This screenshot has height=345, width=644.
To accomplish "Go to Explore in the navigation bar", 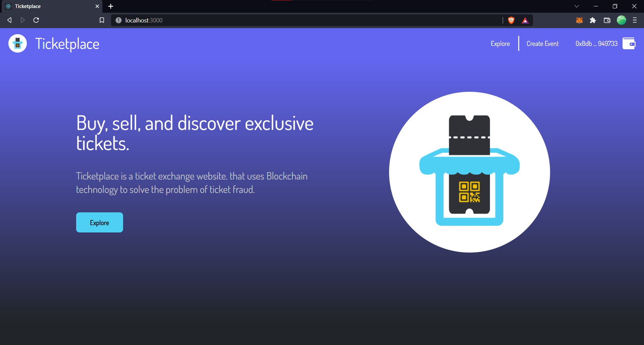I will 500,44.
